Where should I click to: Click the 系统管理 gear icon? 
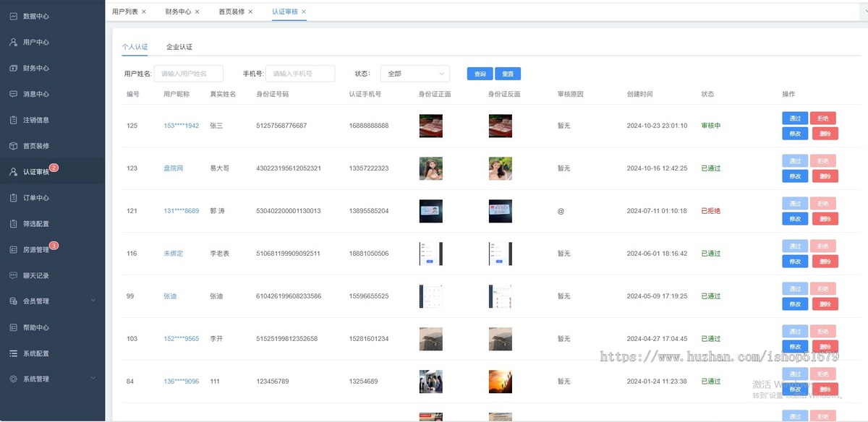[13, 379]
